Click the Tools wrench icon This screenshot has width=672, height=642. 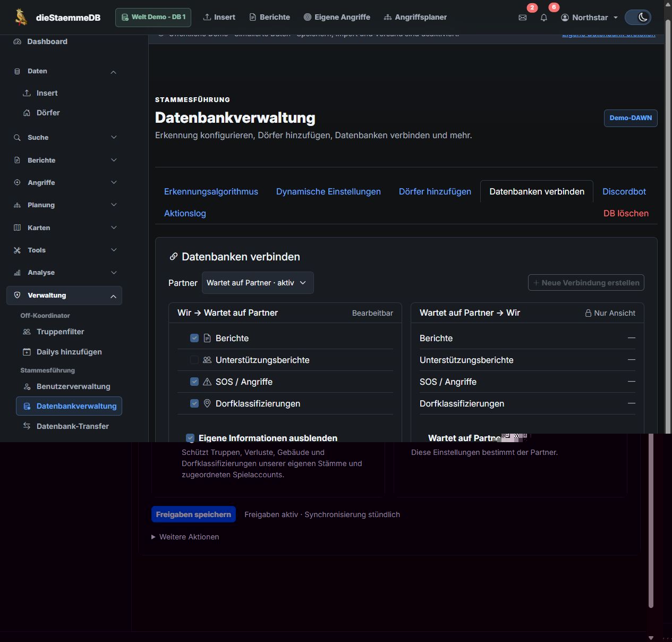[17, 250]
